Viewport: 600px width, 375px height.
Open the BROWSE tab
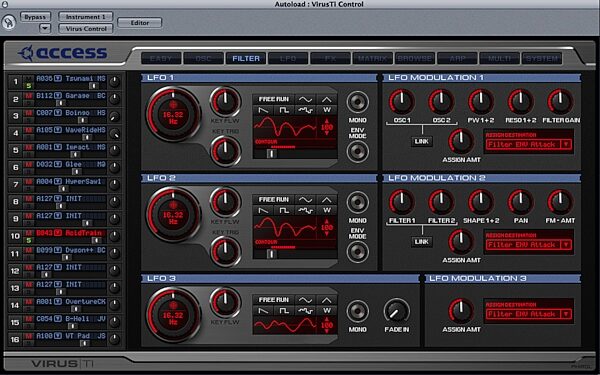415,59
